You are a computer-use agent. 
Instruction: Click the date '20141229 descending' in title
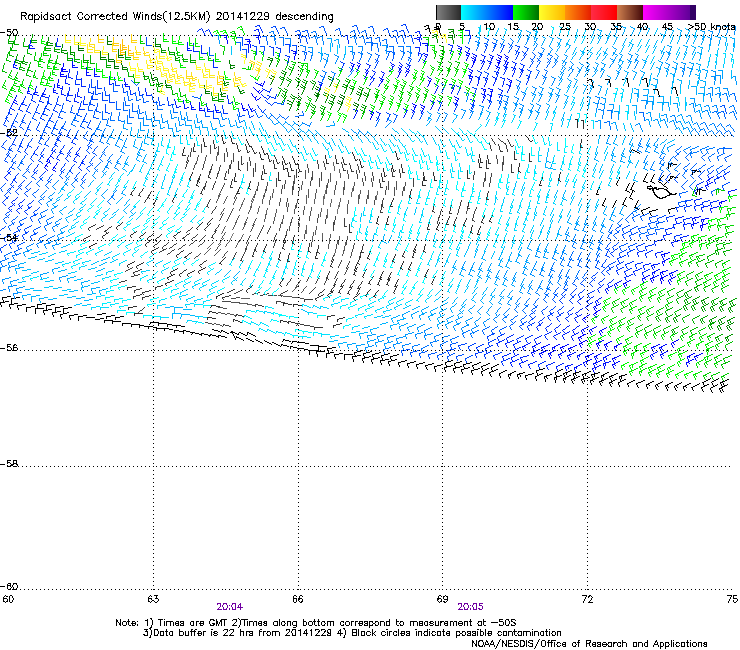[274, 16]
